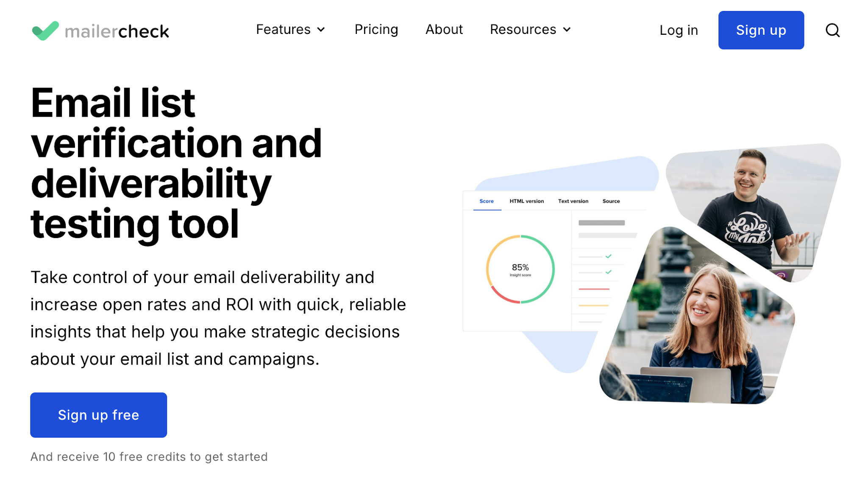Click the 85% insight score gauge

tap(520, 269)
